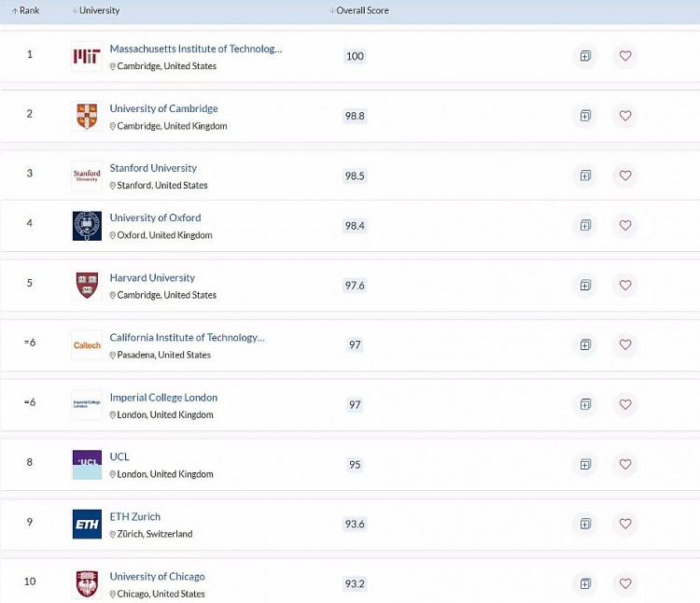700x603 pixels.
Task: Add University of Cambridge to comparison
Action: click(x=585, y=116)
